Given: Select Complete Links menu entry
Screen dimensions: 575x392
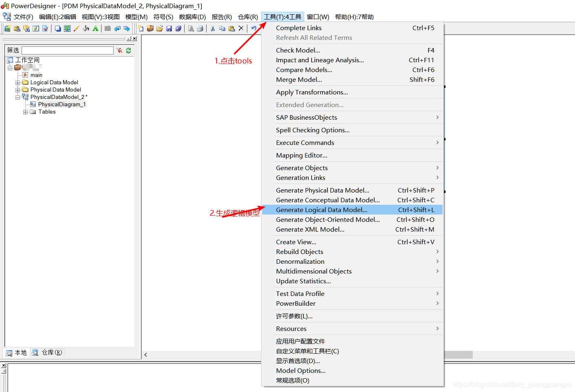Looking at the screenshot, I should coord(352,28).
